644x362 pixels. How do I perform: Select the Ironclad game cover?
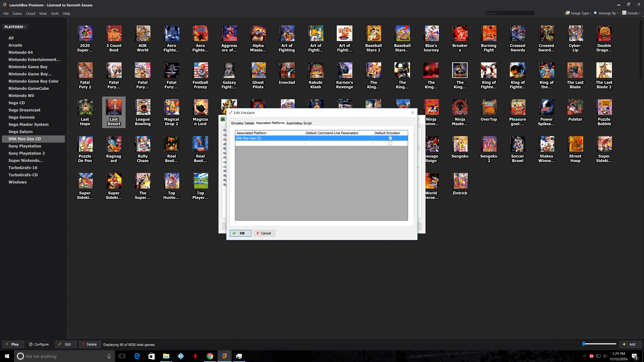click(x=287, y=70)
